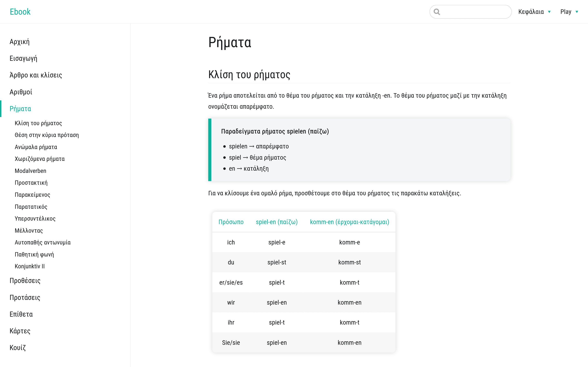Open Θέση στην κύρια πρόταση subsection

pos(47,135)
